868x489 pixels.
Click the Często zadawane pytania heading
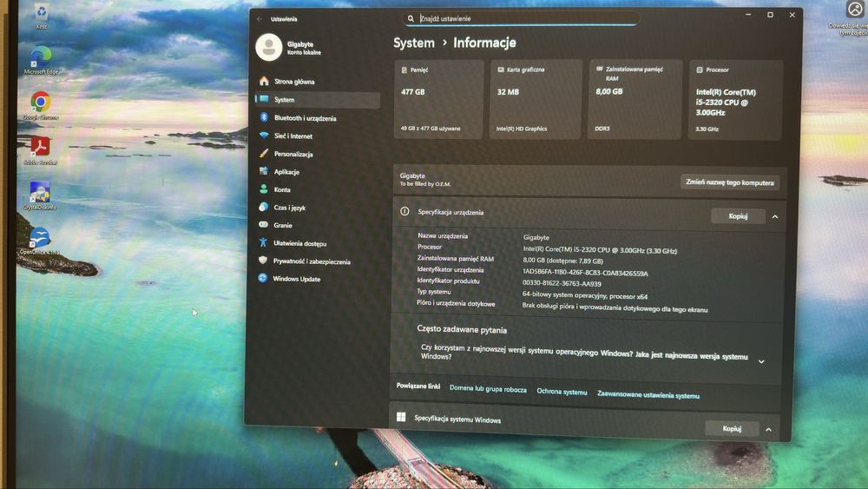point(462,329)
